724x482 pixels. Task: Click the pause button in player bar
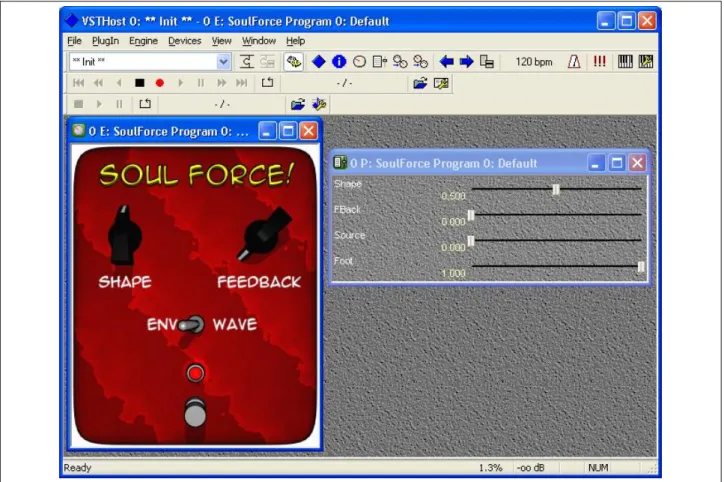[x=200, y=83]
